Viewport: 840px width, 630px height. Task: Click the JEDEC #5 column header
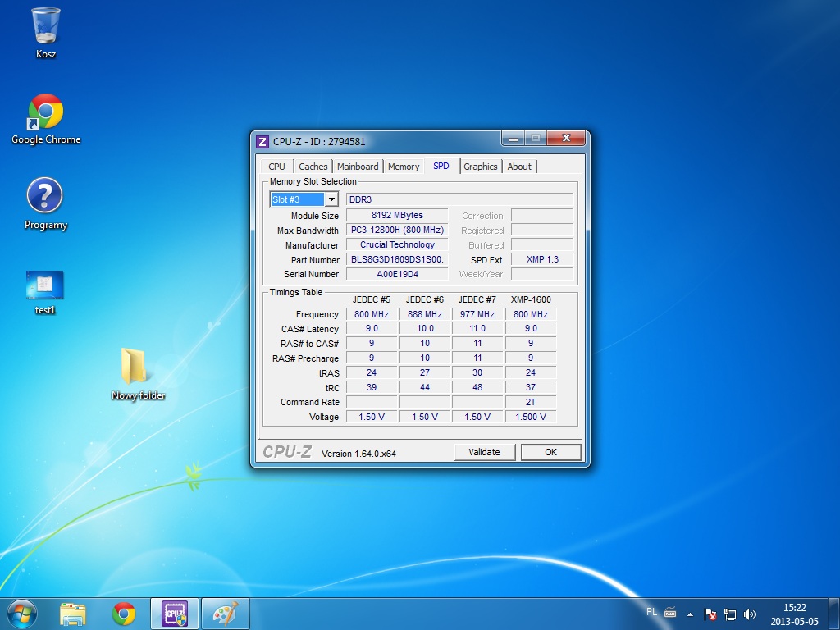372,299
